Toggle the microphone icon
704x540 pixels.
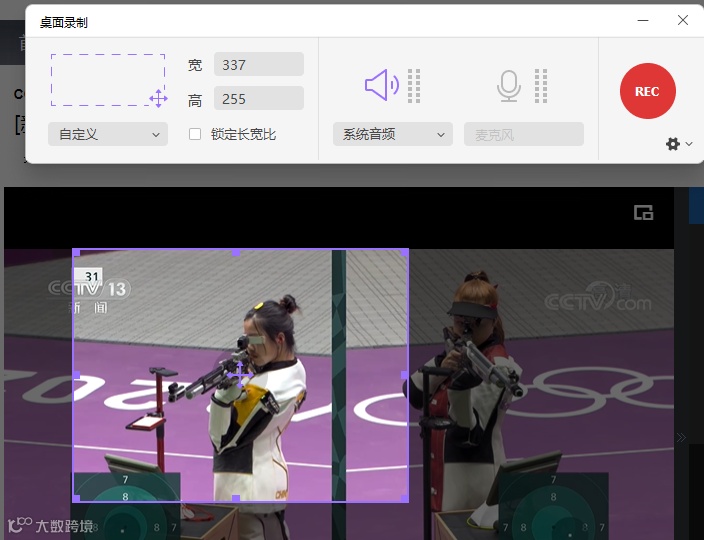pos(509,86)
